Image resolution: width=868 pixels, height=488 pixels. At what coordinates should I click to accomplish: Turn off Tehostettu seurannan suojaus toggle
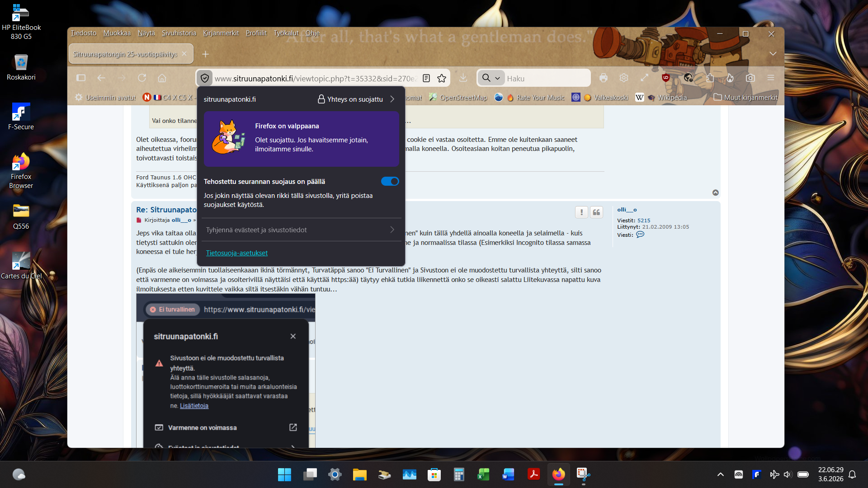point(390,181)
